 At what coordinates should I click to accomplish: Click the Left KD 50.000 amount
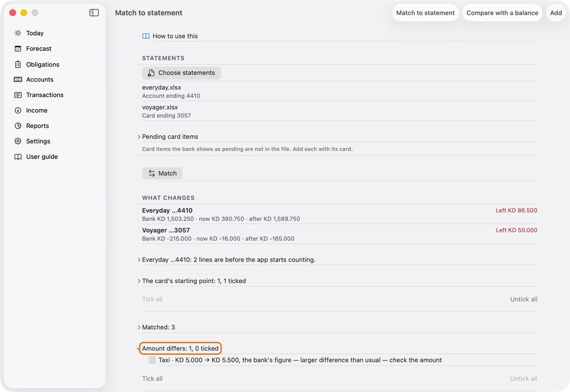(516, 230)
